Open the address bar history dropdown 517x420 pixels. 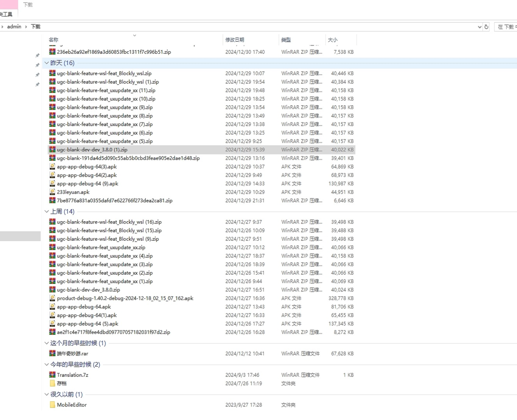[480, 27]
